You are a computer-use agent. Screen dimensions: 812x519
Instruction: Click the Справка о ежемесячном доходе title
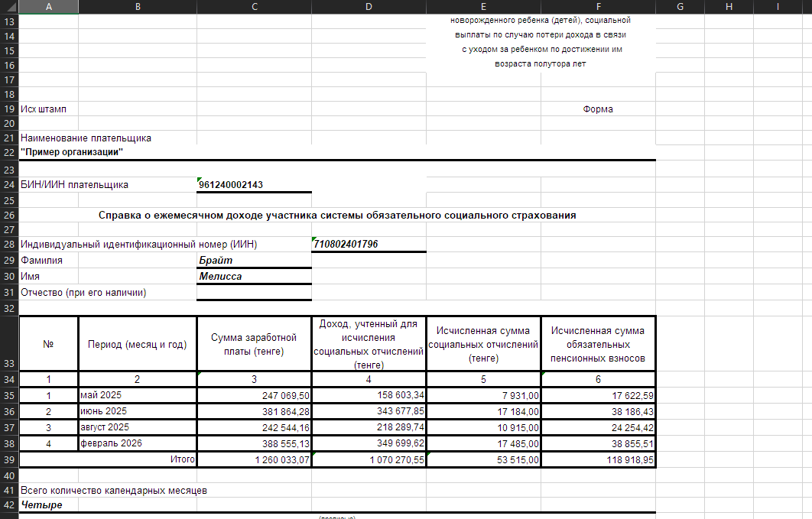pyautogui.click(x=337, y=216)
